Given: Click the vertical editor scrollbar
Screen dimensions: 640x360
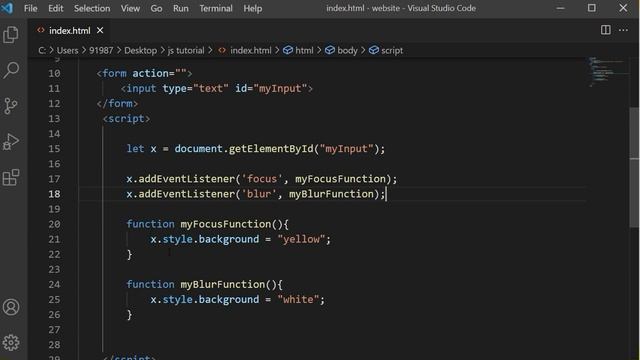Looking at the screenshot, I should [x=634, y=167].
